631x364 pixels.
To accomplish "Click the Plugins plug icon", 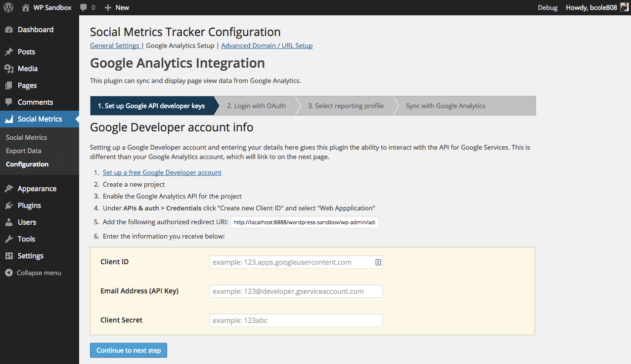I will pos(9,205).
